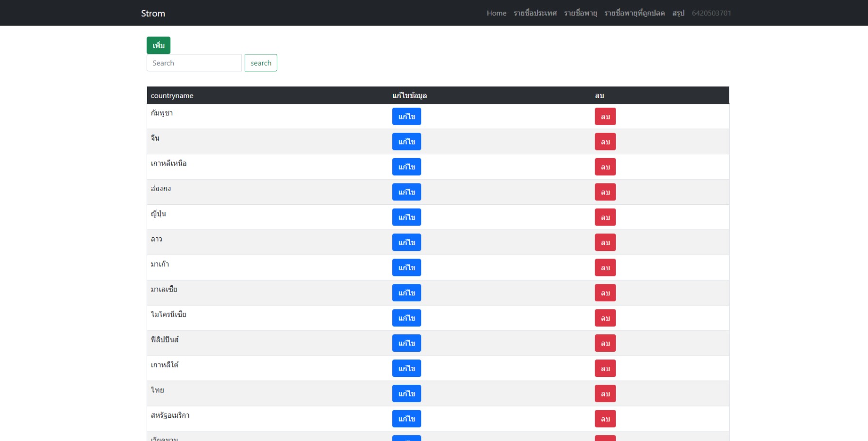Click แก้ไข for ฟิลิปปินส์ row

coord(407,343)
